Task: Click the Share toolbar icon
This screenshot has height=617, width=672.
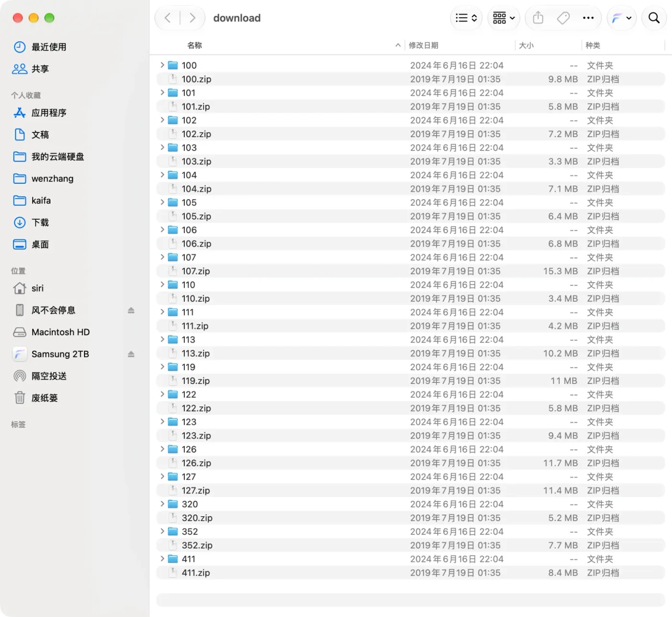Action: (x=538, y=18)
